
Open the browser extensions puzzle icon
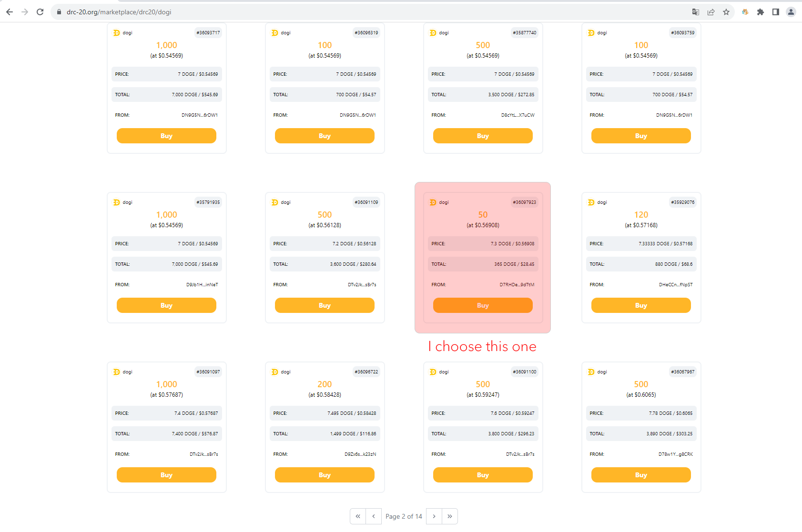point(760,12)
